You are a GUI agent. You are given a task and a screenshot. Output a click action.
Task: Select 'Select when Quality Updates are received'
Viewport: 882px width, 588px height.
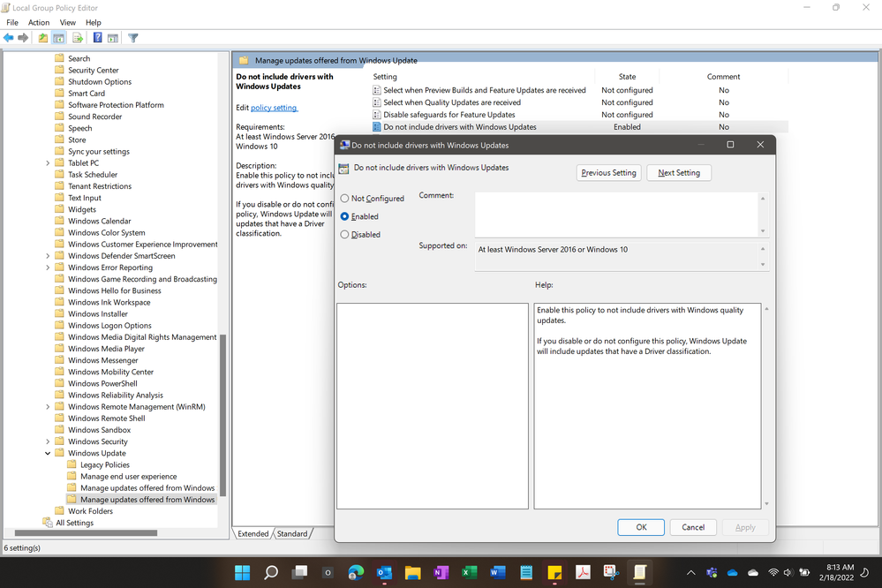point(452,102)
